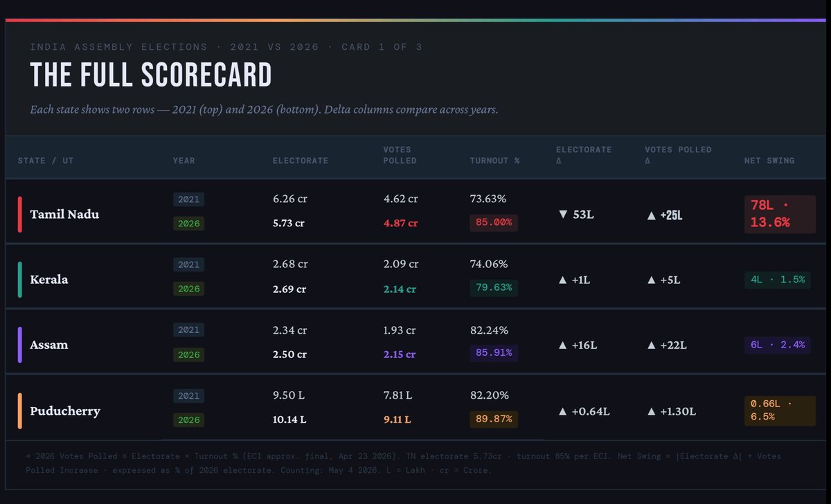The width and height of the screenshot is (831, 504).
Task: Click the 'TURNOUT %' column header
Action: coord(494,161)
